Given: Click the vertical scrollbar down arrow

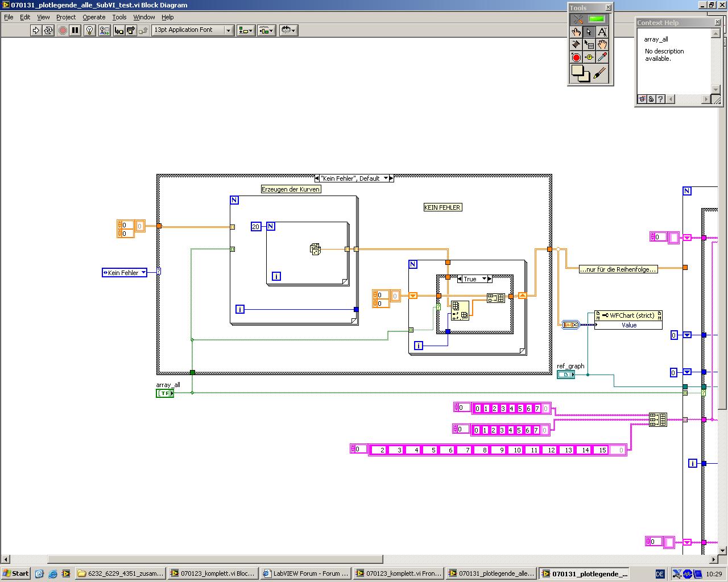Looking at the screenshot, I should pyautogui.click(x=723, y=550).
